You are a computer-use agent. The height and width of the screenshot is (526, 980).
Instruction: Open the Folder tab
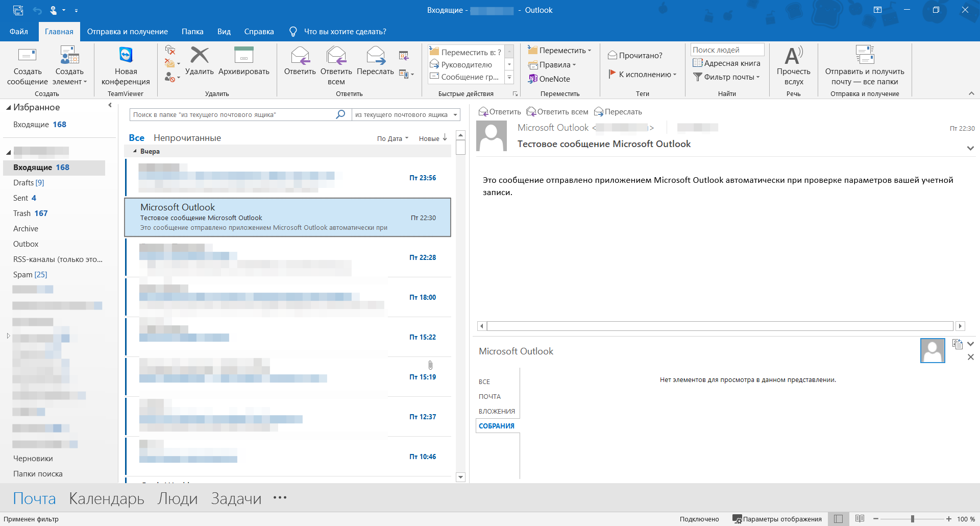tap(192, 31)
